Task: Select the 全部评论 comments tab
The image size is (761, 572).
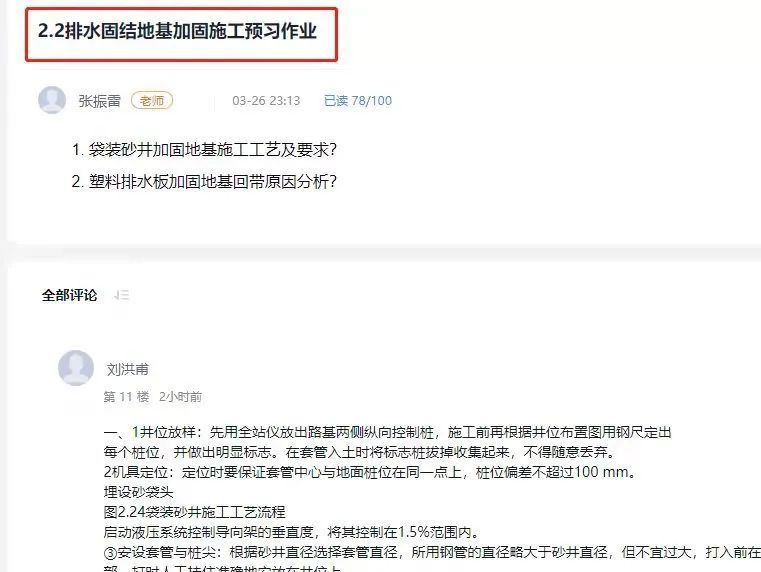Action: tap(69, 295)
